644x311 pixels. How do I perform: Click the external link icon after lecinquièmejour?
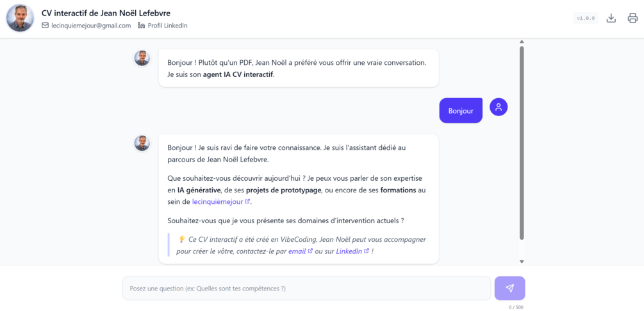click(x=247, y=202)
